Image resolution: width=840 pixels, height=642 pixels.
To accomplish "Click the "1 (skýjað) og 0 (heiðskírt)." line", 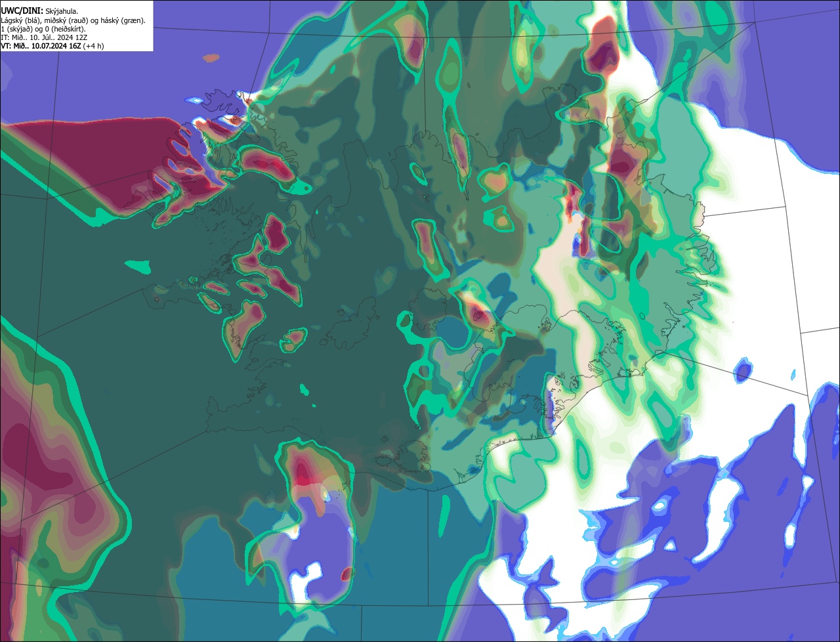I will pos(43,29).
